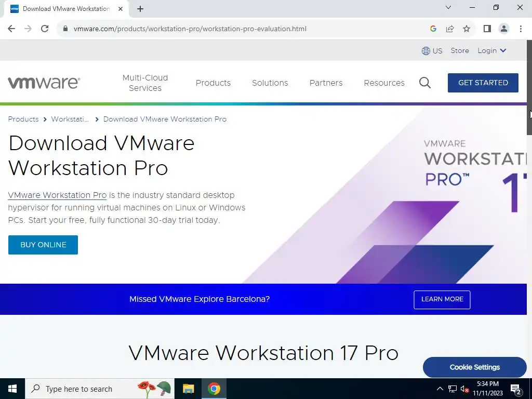Viewport: 532px width, 399px height.
Task: Open notification center icon
Action: (x=516, y=389)
